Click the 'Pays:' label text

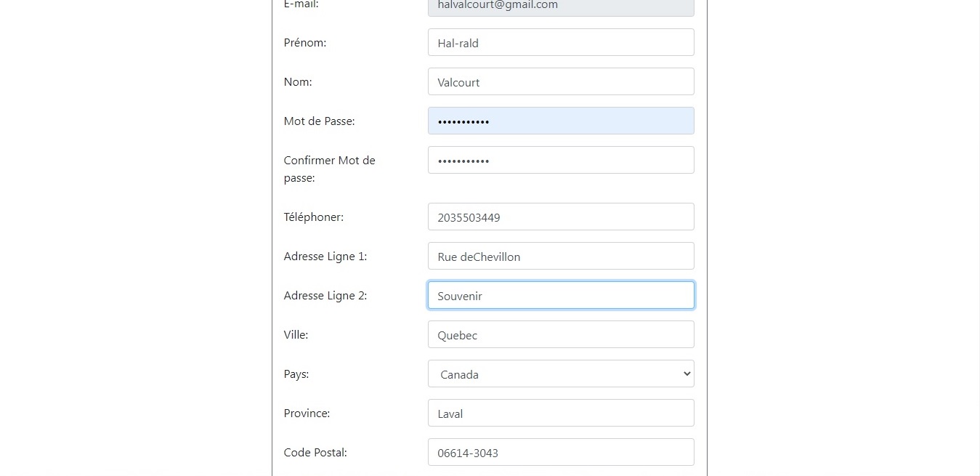[296, 374]
